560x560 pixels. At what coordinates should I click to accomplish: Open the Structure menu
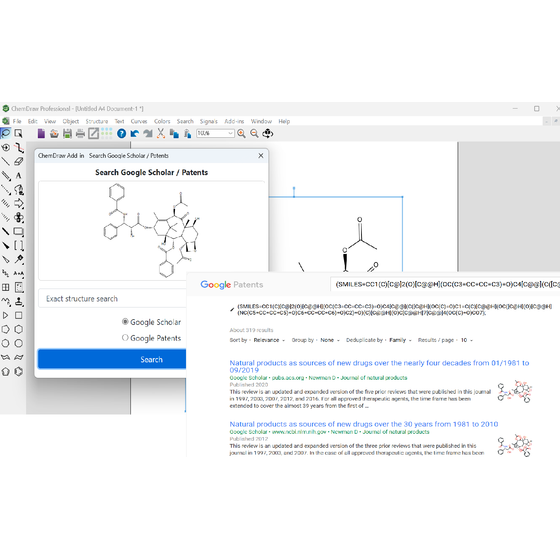[x=97, y=121]
